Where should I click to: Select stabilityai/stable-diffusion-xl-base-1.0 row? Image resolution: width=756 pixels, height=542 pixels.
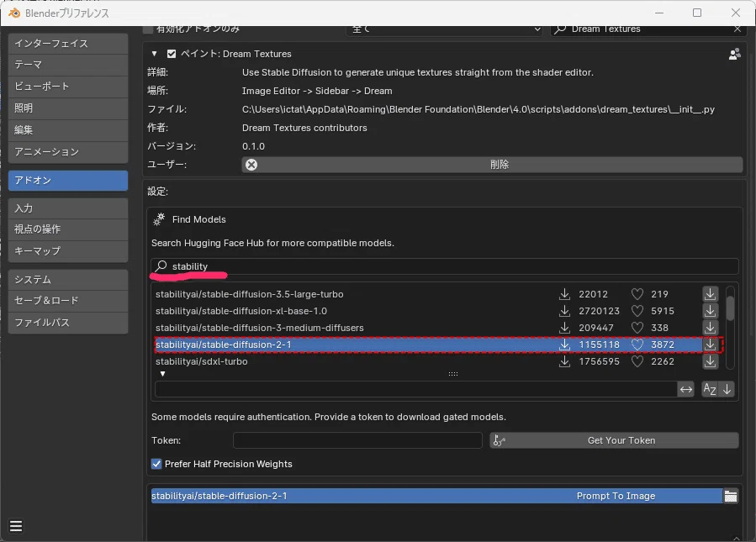click(428, 311)
